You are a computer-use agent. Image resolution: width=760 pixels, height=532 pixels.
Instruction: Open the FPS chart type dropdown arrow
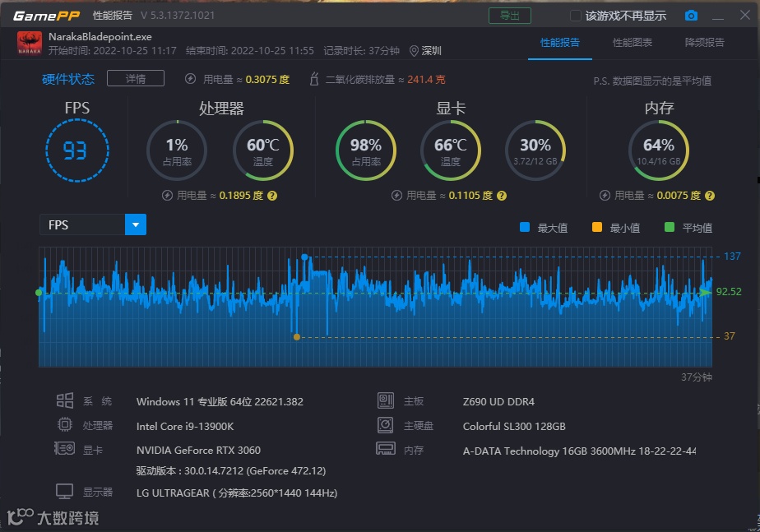click(x=136, y=224)
